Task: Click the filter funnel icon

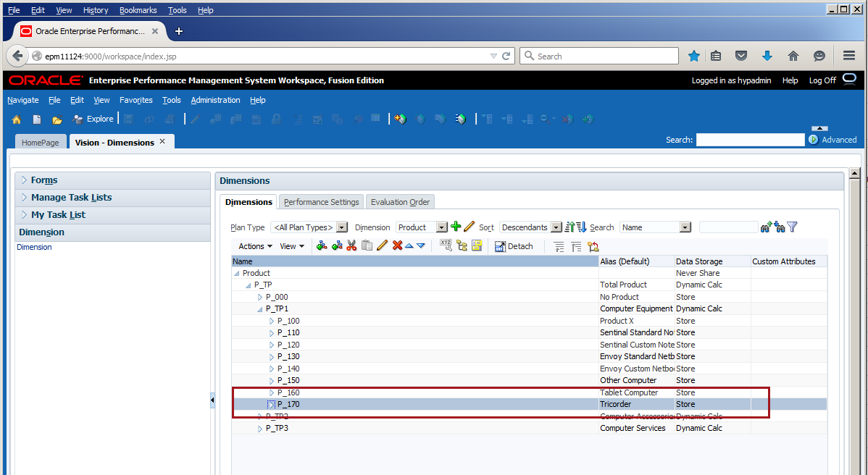Action: (792, 227)
